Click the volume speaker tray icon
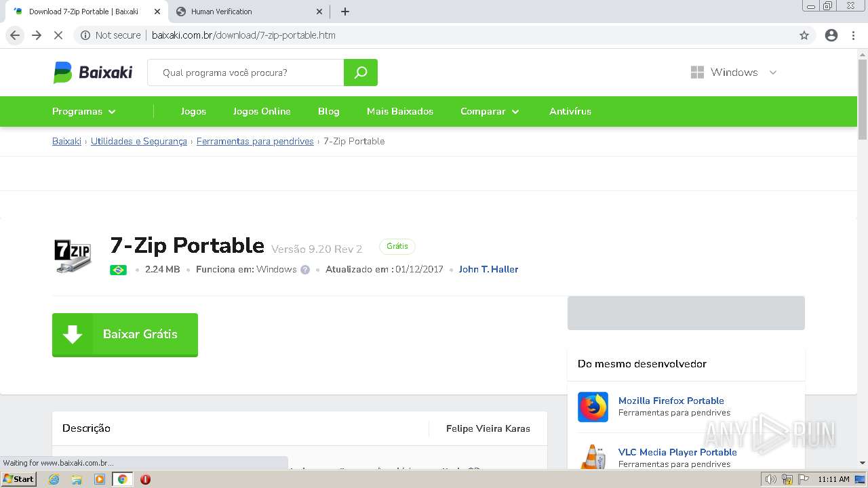This screenshot has height=488, width=868. point(770,479)
